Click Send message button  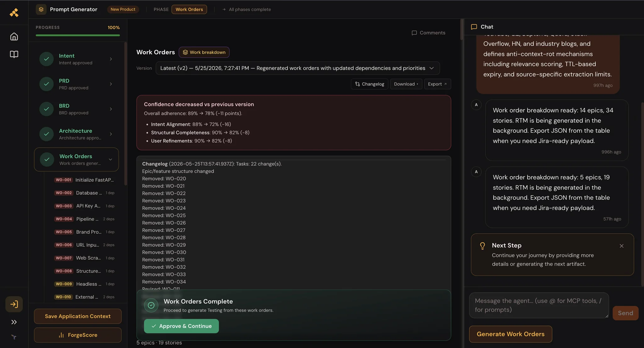(625, 313)
